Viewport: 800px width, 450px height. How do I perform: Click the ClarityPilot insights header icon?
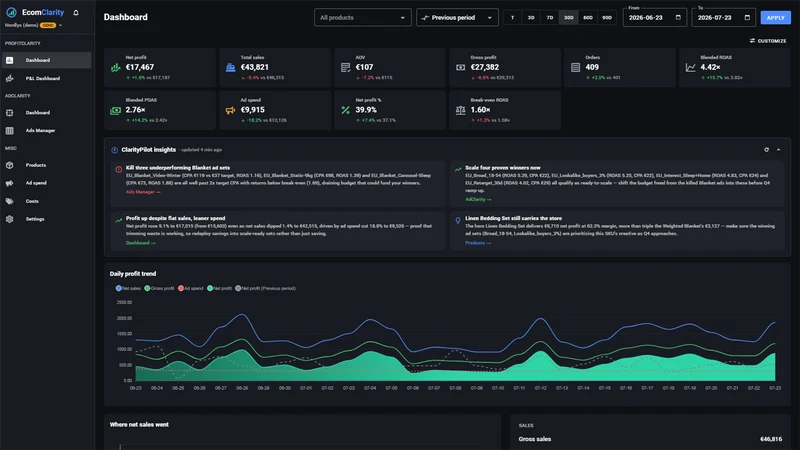tap(114, 150)
